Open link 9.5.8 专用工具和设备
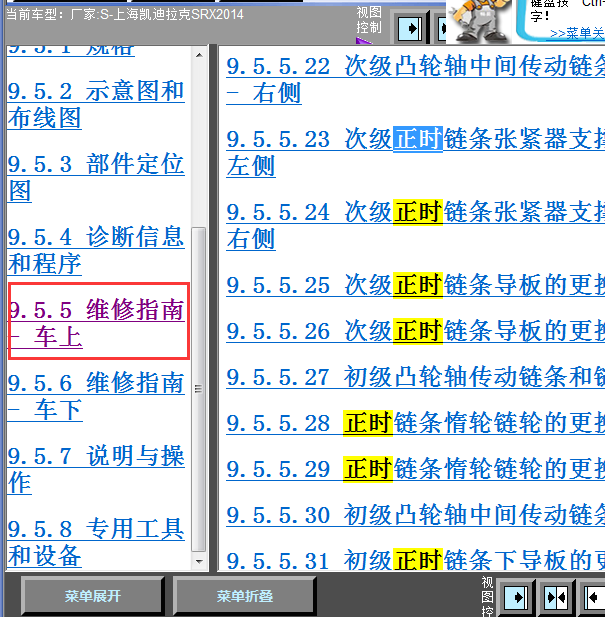This screenshot has width=605, height=617. point(96,542)
